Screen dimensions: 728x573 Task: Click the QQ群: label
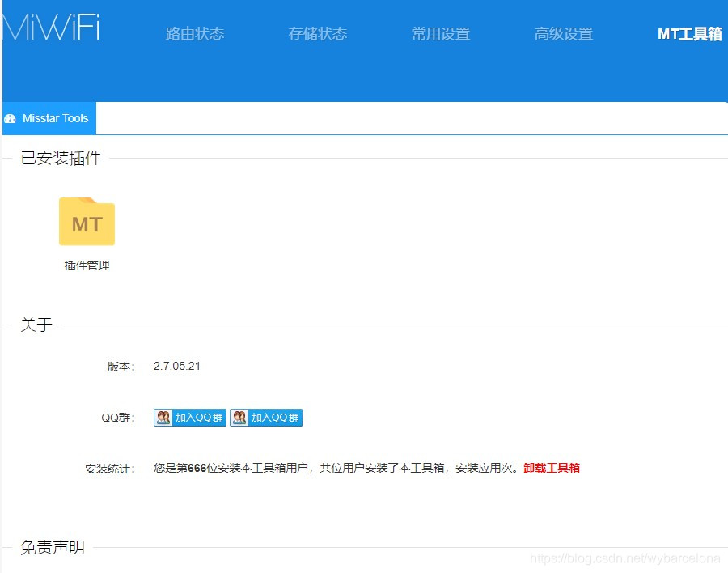click(118, 418)
